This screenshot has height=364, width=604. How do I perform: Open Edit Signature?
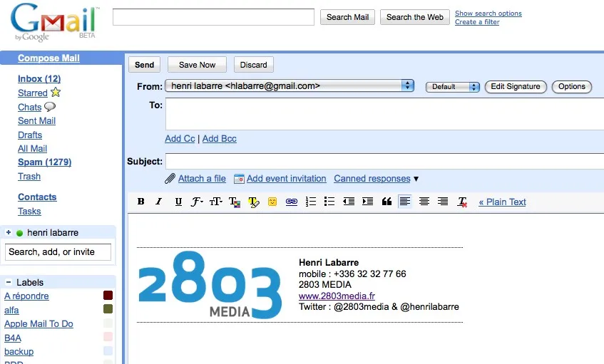(516, 86)
